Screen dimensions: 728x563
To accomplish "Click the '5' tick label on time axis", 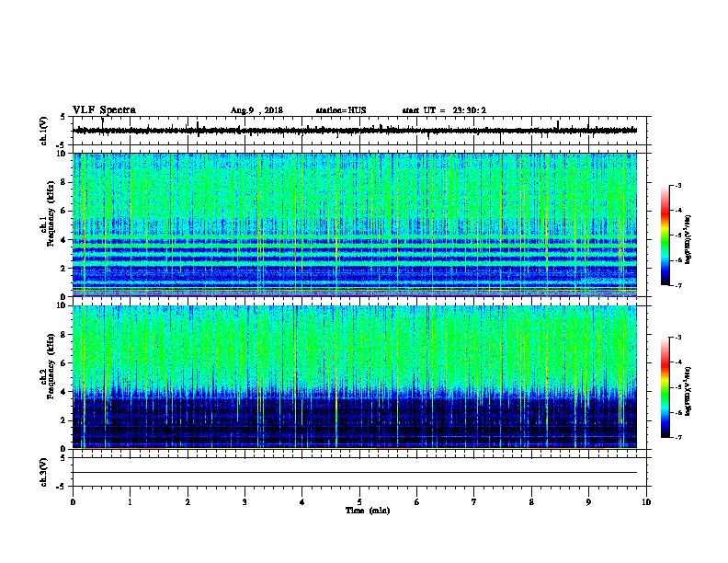I will coord(359,502).
